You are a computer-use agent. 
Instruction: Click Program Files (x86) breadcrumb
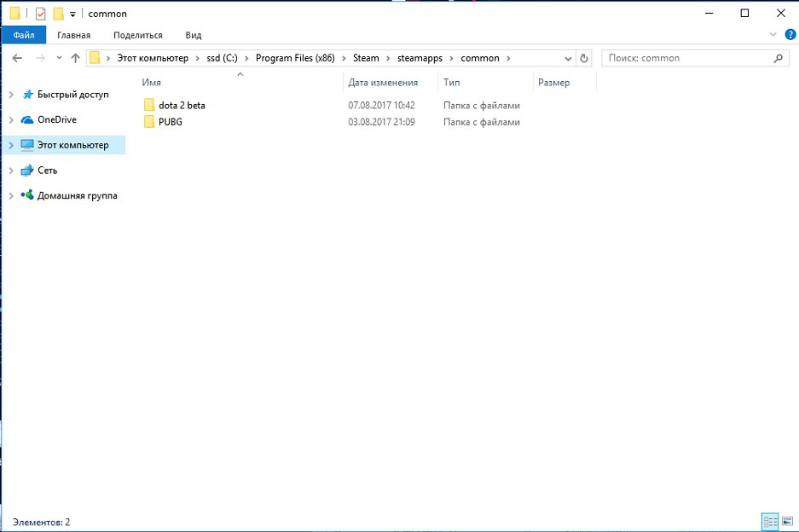pyautogui.click(x=295, y=58)
